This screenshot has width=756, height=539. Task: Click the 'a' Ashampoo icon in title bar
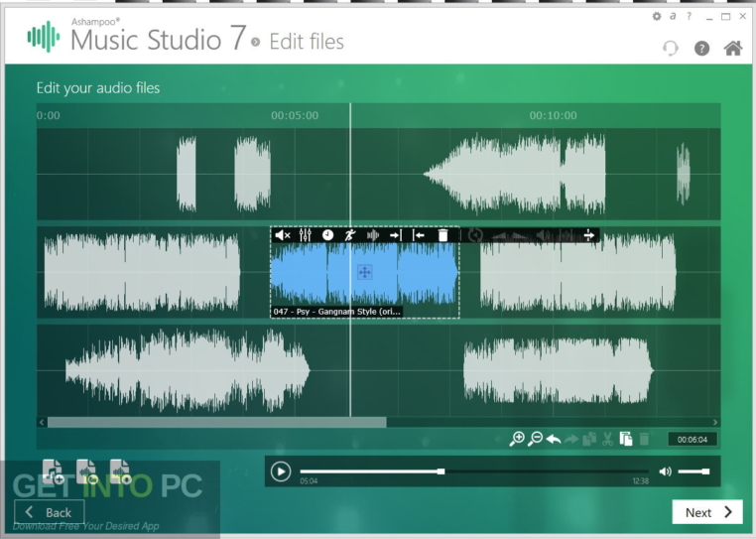[673, 17]
